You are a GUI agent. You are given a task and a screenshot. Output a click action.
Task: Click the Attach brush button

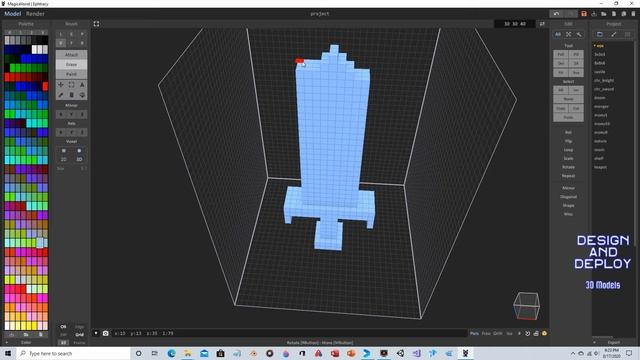[x=71, y=55]
